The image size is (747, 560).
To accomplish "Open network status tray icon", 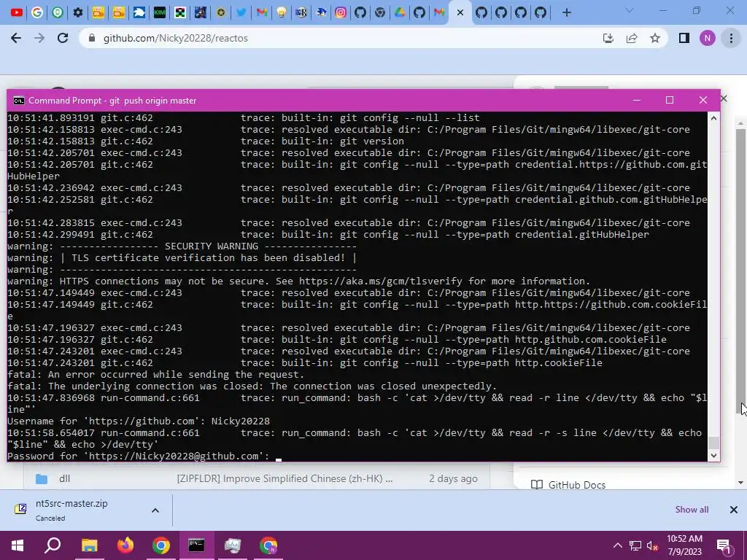I will coord(635,545).
